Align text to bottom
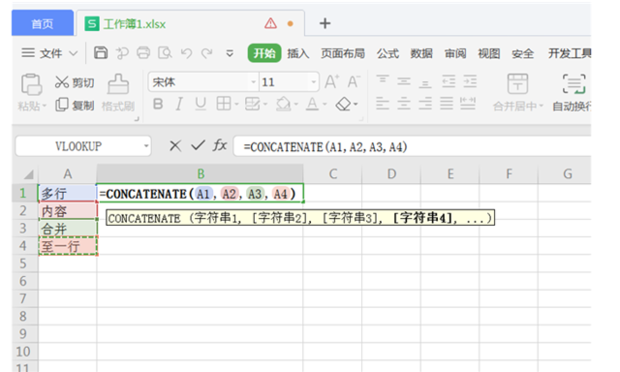 pyautogui.click(x=425, y=84)
